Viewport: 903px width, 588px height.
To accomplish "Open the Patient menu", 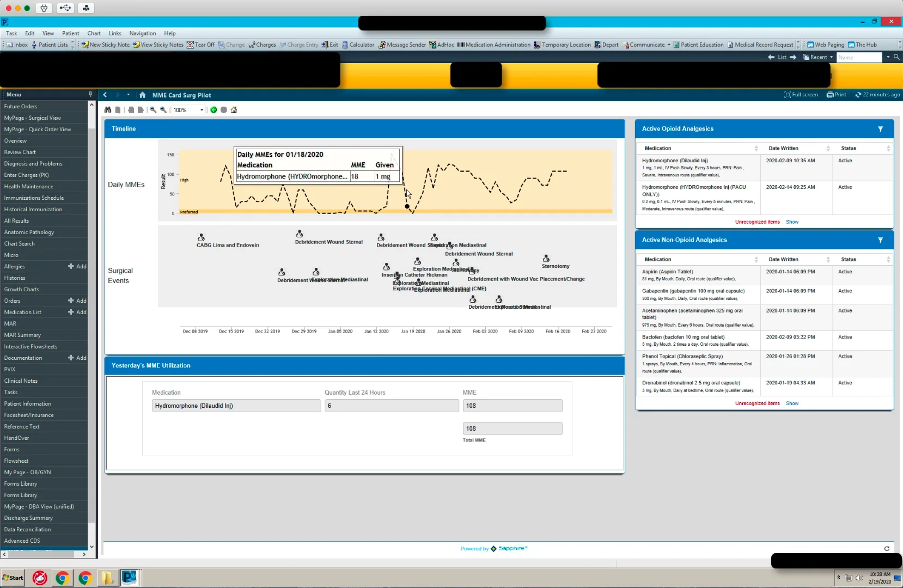I will coord(71,33).
